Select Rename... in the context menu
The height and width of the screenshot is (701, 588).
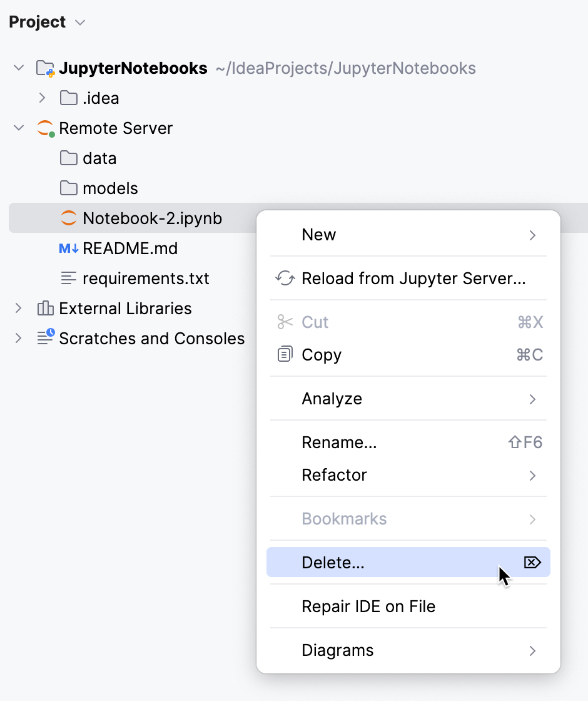point(339,443)
